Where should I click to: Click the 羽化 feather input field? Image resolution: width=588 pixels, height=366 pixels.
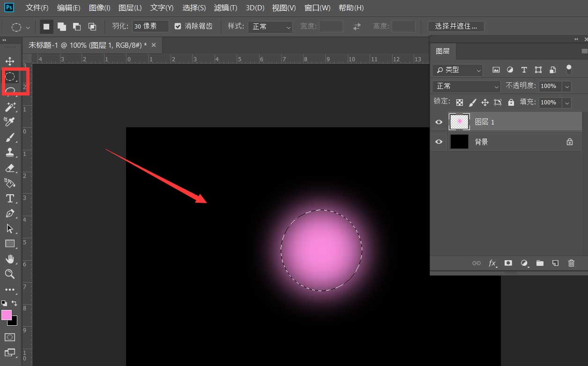150,26
